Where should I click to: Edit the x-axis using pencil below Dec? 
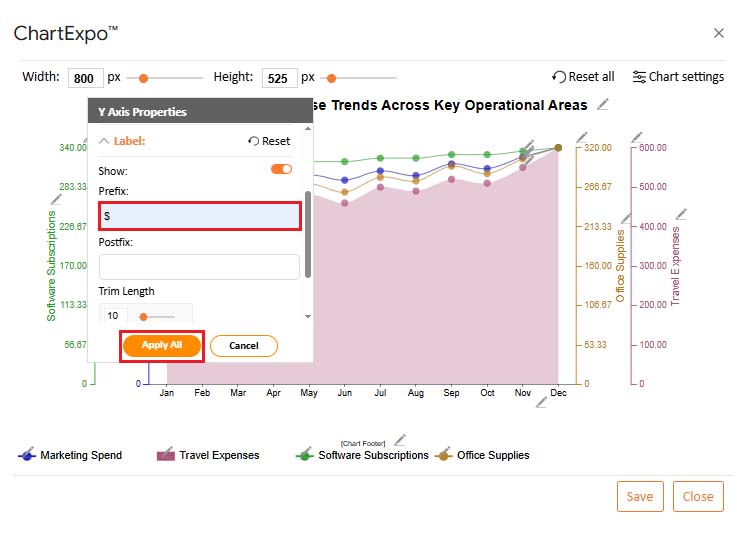click(541, 402)
